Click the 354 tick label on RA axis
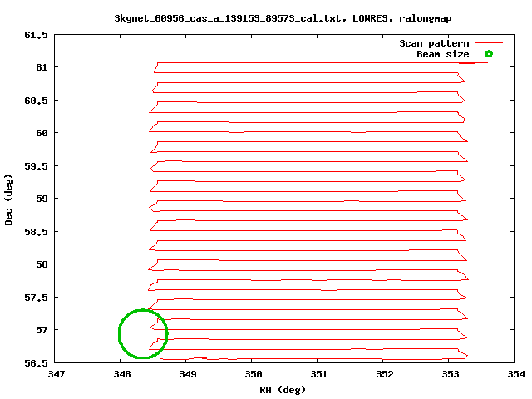The height and width of the screenshot is (399, 532). pos(515,375)
